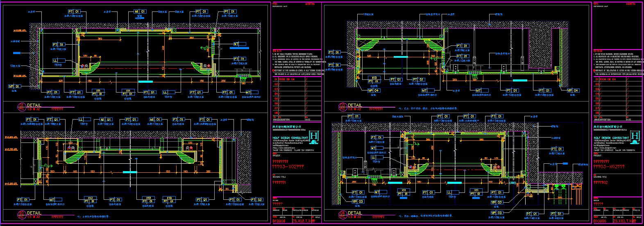644x226 pixels.
Task: Click drawing number ZS.X02.T.X01
Action: pyautogui.click(x=304, y=221)
